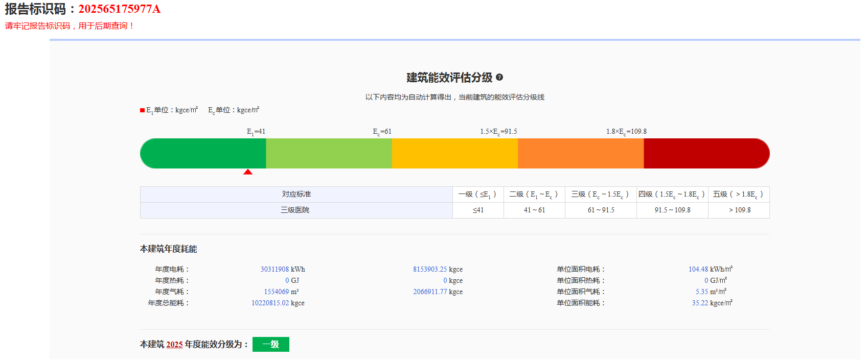This screenshot has width=868, height=363.
Task: Click the 单位面积电耗 label
Action: pyautogui.click(x=581, y=269)
